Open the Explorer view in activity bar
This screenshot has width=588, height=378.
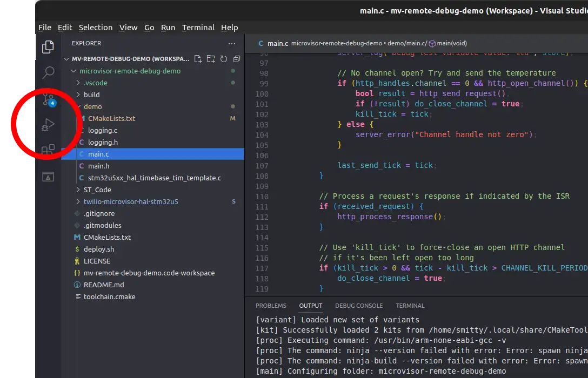(x=48, y=47)
